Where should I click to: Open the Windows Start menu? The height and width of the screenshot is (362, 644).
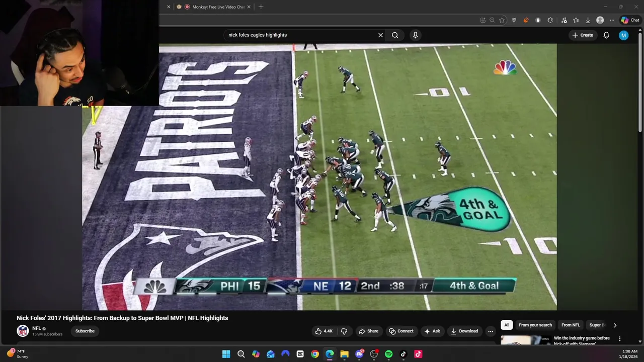(226, 354)
